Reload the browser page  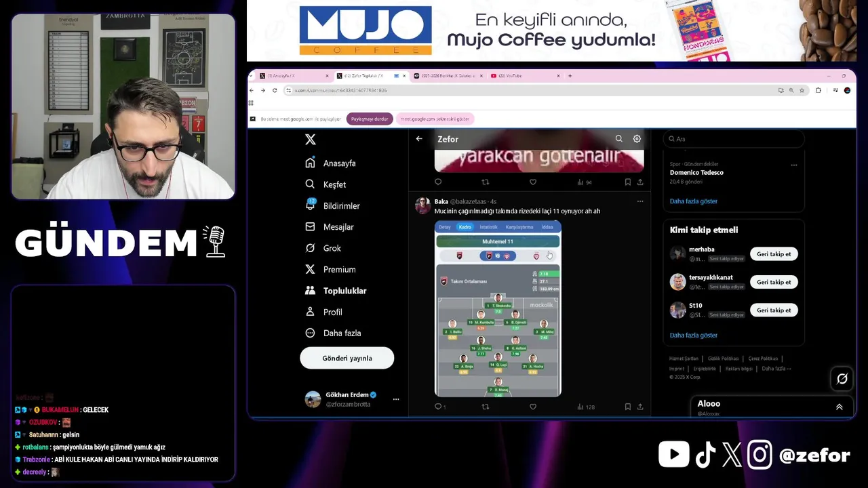(275, 90)
